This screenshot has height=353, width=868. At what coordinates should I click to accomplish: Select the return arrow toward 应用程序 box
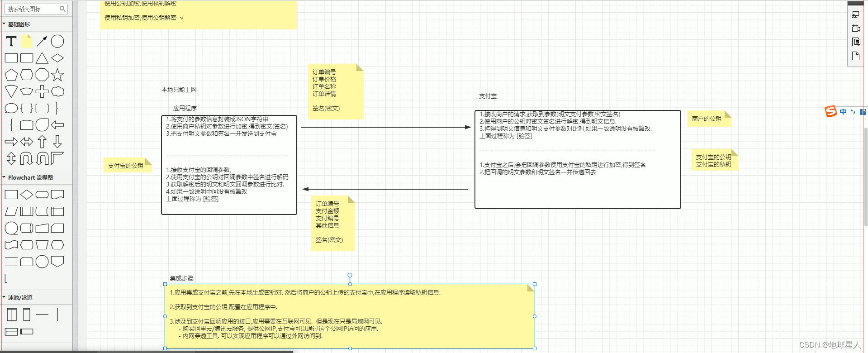click(x=385, y=189)
